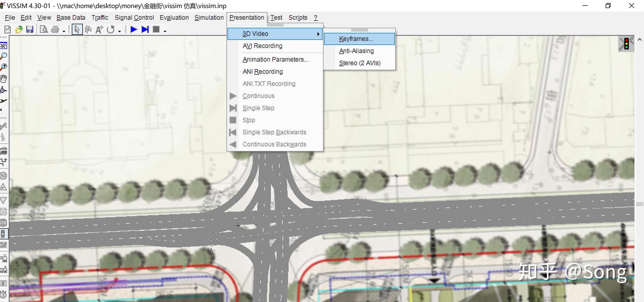The image size is (644, 302).
Task: Run single step simulation blue icon
Action: point(145,30)
